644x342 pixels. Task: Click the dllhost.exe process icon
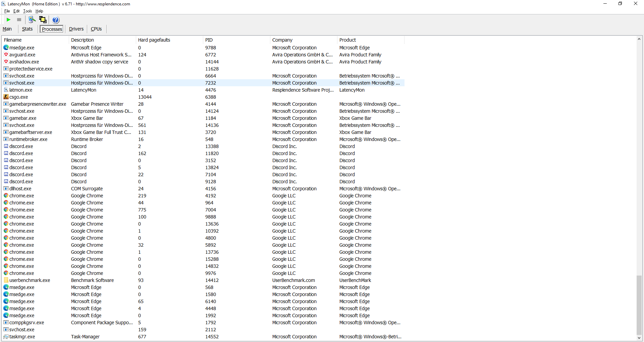coord(6,189)
